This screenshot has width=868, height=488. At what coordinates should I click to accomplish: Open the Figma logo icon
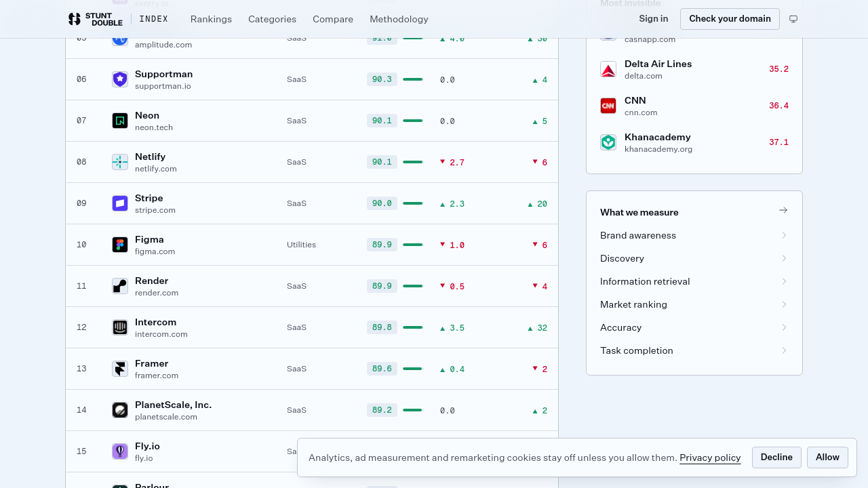[x=120, y=245]
